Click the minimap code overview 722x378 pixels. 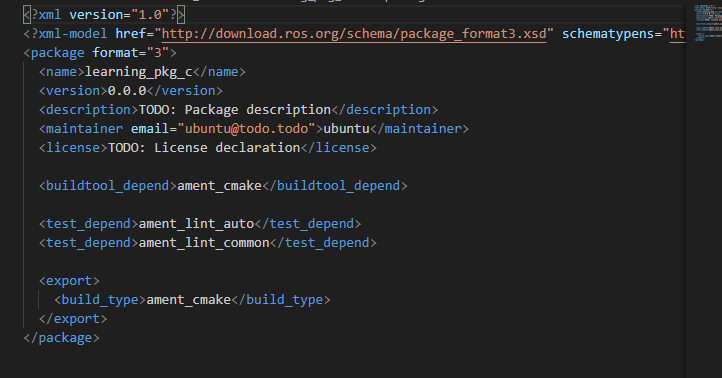point(708,23)
